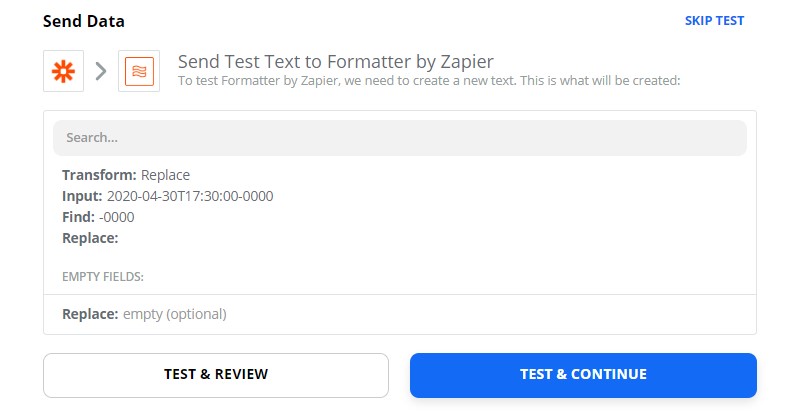Click the Test & Continue button

tap(583, 375)
